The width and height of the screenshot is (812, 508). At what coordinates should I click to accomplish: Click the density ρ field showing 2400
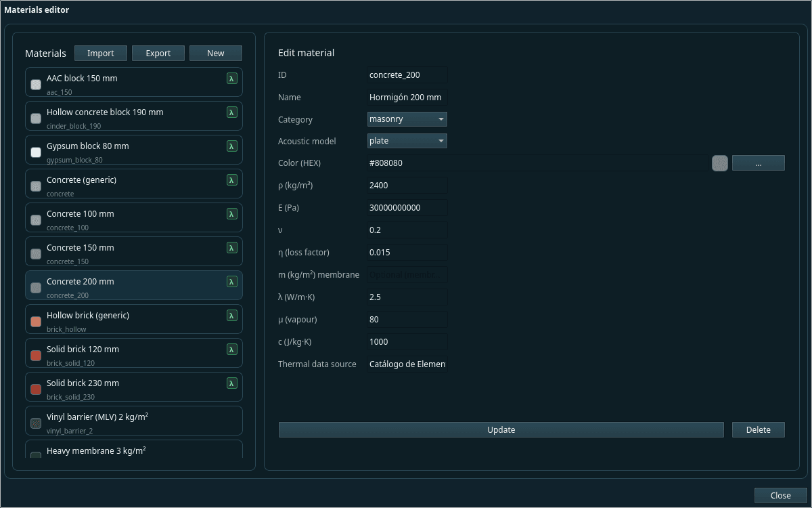point(407,186)
